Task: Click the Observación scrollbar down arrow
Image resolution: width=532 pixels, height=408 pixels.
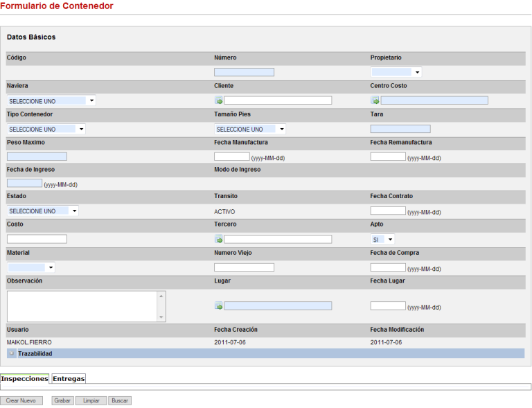Action: (162, 317)
